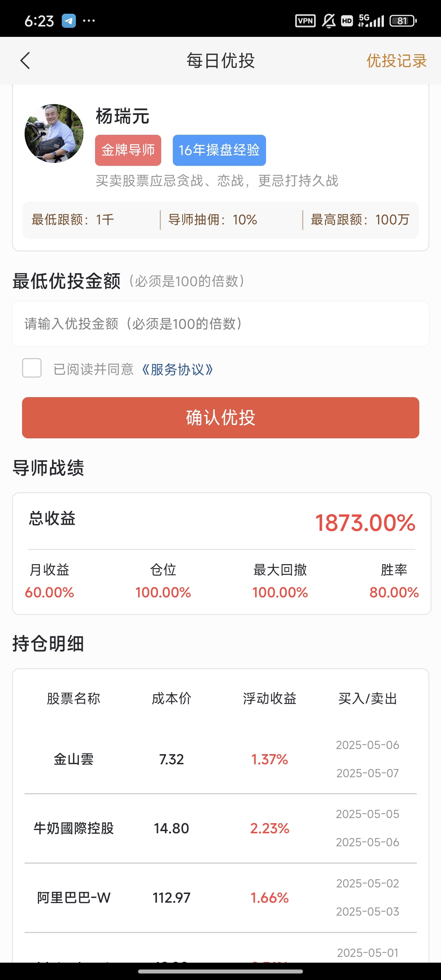Tap the battery indicator icon
This screenshot has width=441, height=980.
click(x=403, y=21)
